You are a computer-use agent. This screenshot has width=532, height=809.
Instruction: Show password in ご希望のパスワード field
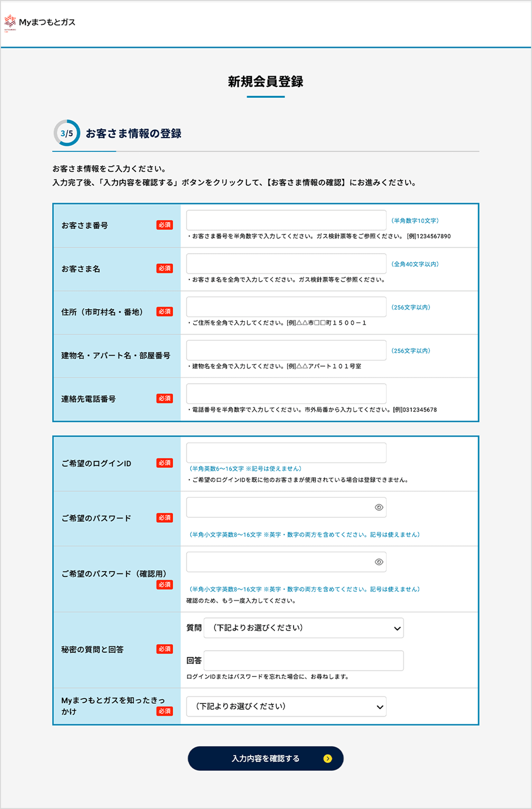pos(379,507)
